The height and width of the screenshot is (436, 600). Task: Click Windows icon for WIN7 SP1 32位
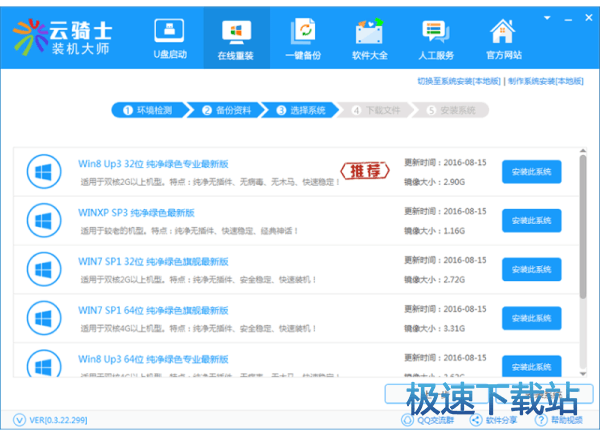pyautogui.click(x=44, y=269)
